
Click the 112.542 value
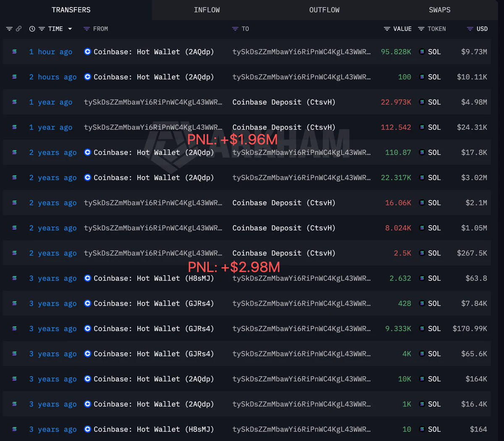point(396,127)
